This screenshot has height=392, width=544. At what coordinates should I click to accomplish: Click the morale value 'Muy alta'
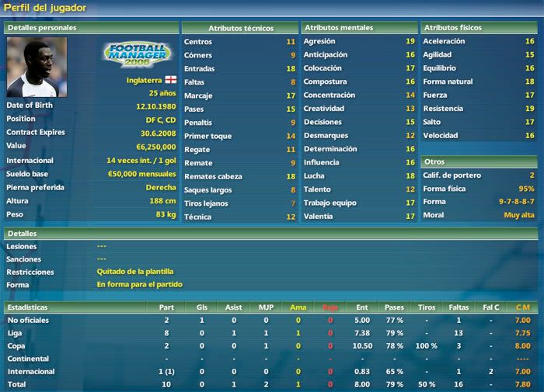519,215
